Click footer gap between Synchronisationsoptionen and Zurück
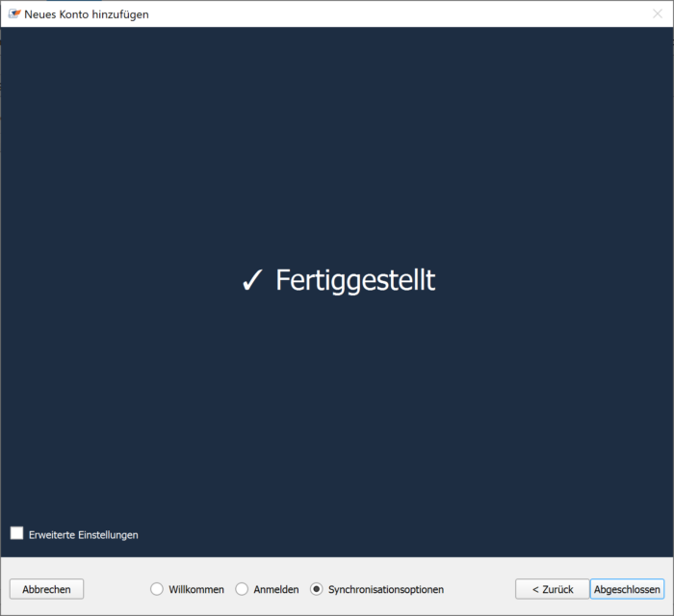This screenshot has height=616, width=674. coord(480,589)
